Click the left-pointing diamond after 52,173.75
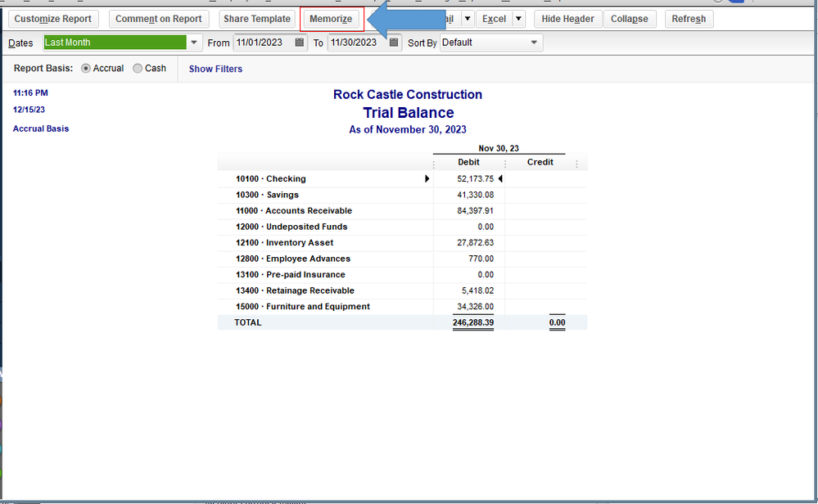 pos(500,178)
